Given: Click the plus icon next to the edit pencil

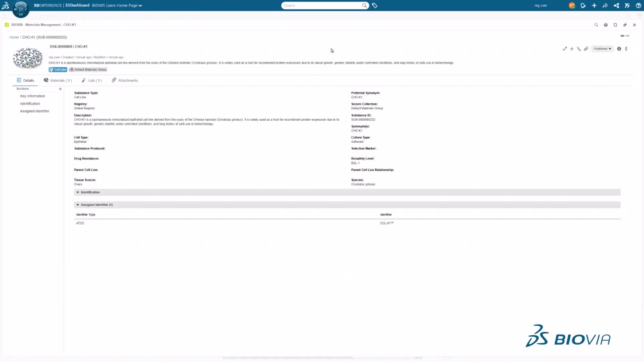Looking at the screenshot, I should [572, 49].
